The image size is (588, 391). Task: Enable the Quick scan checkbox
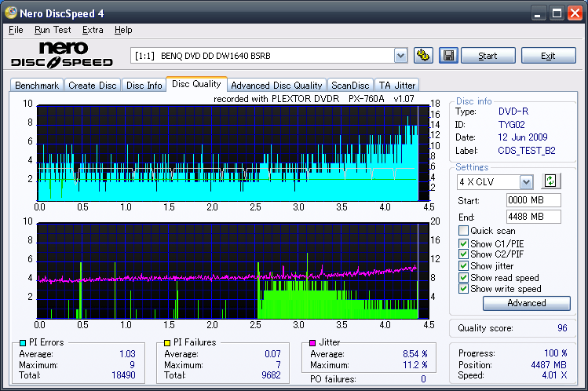click(x=463, y=231)
